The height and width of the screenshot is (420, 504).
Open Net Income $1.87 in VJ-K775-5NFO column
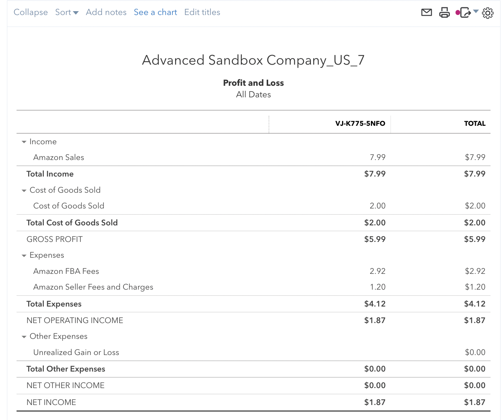tap(375, 402)
